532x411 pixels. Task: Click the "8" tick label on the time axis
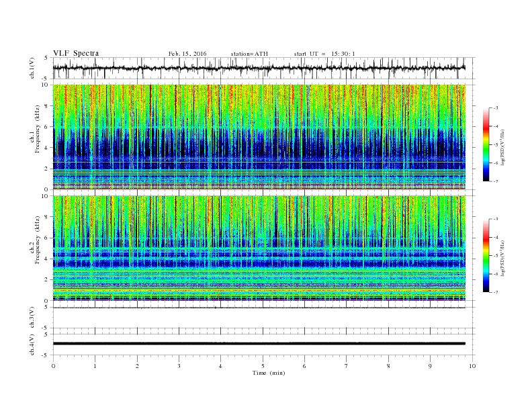pos(388,366)
